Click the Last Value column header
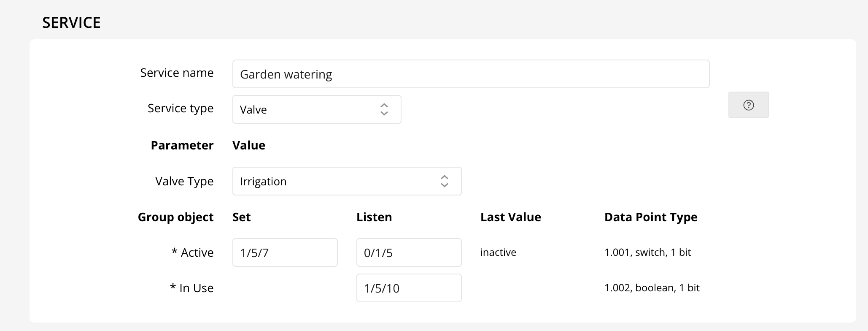Image resolution: width=868 pixels, height=331 pixels. click(510, 217)
